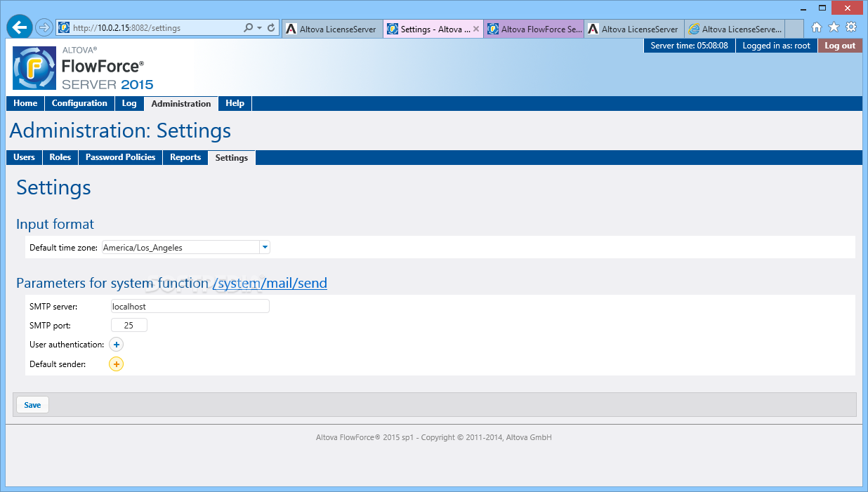The width and height of the screenshot is (868, 492).
Task: Save the settings
Action: (32, 405)
